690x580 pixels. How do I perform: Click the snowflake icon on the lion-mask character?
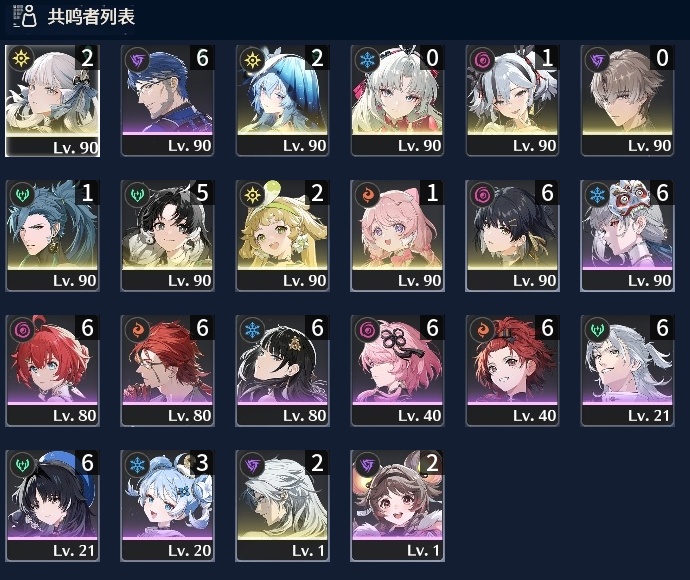coord(597,195)
